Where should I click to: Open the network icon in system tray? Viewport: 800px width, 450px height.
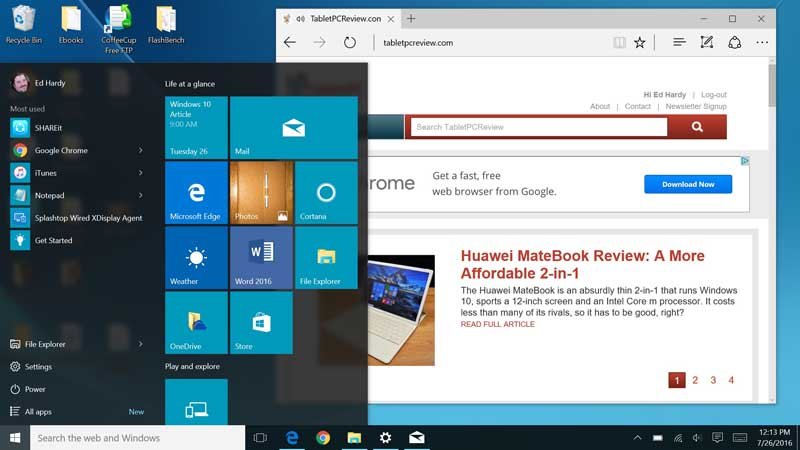678,438
